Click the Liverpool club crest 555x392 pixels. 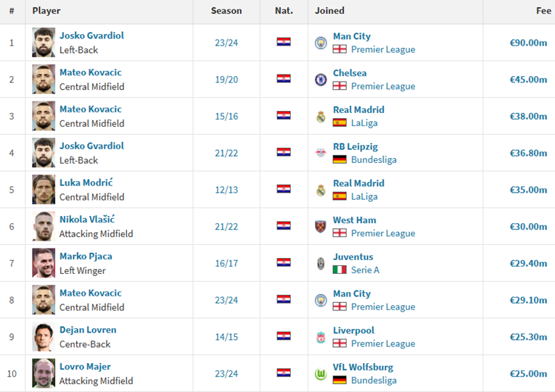pyautogui.click(x=321, y=337)
